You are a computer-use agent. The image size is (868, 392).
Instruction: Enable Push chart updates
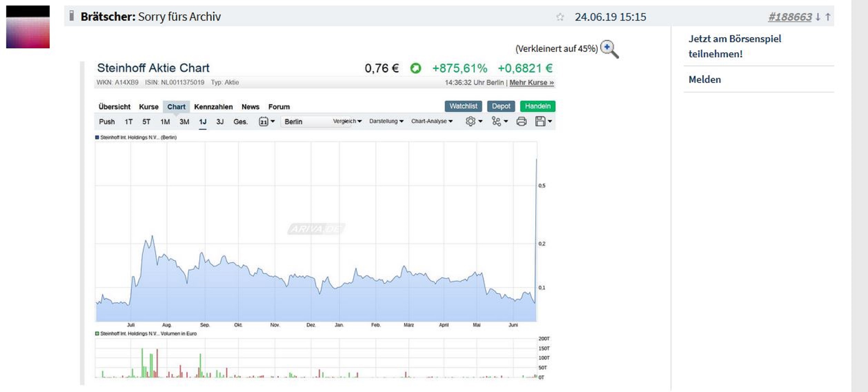(x=107, y=121)
